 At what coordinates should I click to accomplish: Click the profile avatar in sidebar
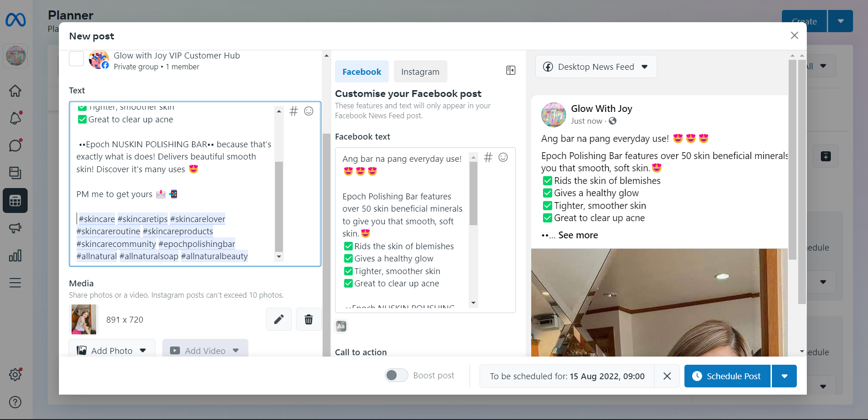[x=15, y=56]
